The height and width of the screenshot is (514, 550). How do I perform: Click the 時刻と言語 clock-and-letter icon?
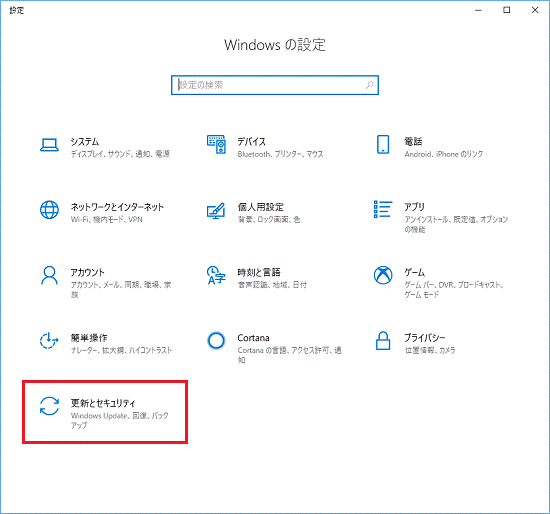coord(216,275)
